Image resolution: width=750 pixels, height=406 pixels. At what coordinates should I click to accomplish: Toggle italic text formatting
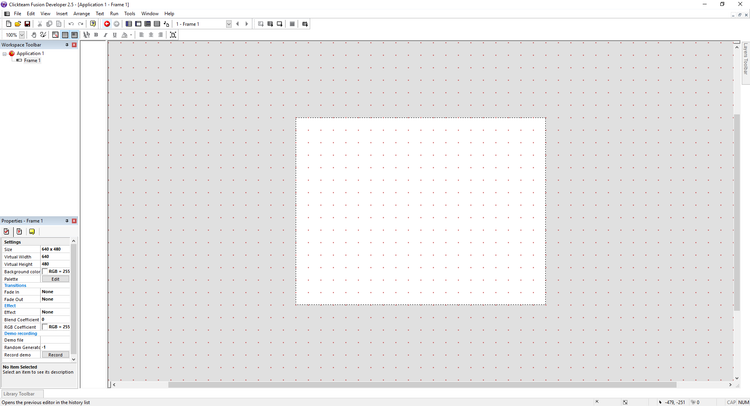coord(105,35)
